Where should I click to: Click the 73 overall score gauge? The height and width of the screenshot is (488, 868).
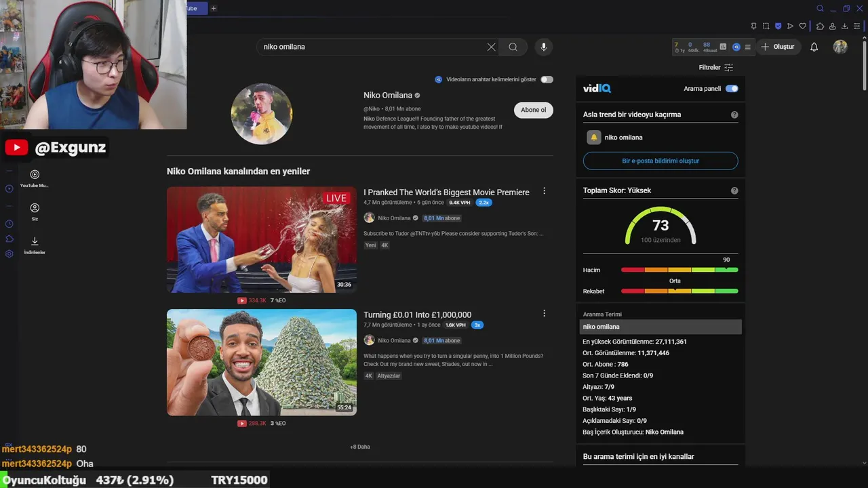(x=660, y=226)
